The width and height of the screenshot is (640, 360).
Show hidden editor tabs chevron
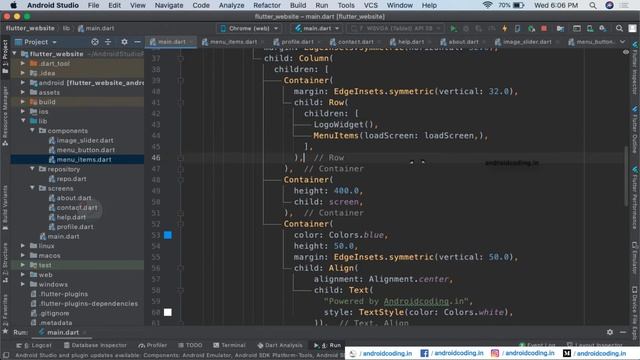[x=622, y=42]
